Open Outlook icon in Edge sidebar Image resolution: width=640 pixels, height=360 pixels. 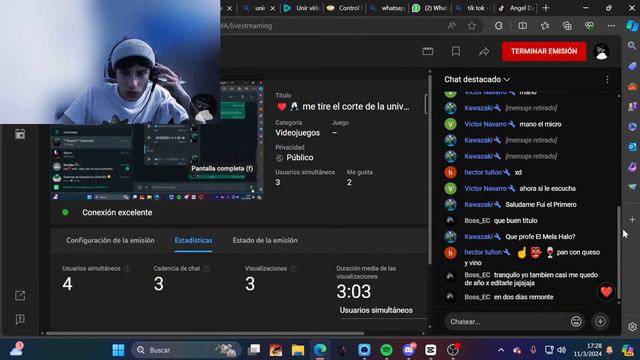pyautogui.click(x=632, y=147)
